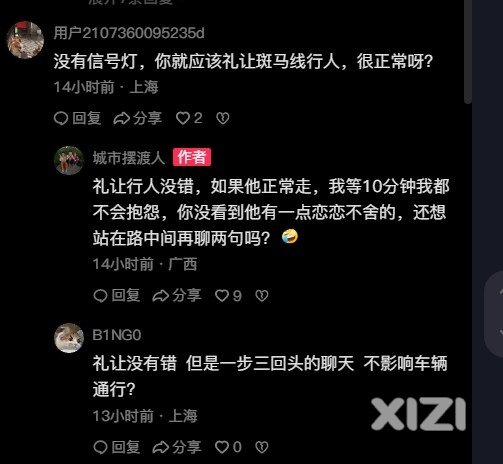Click the comment list scrollbar thumb
Viewport: 503px width, 464px height.
tap(468, 52)
